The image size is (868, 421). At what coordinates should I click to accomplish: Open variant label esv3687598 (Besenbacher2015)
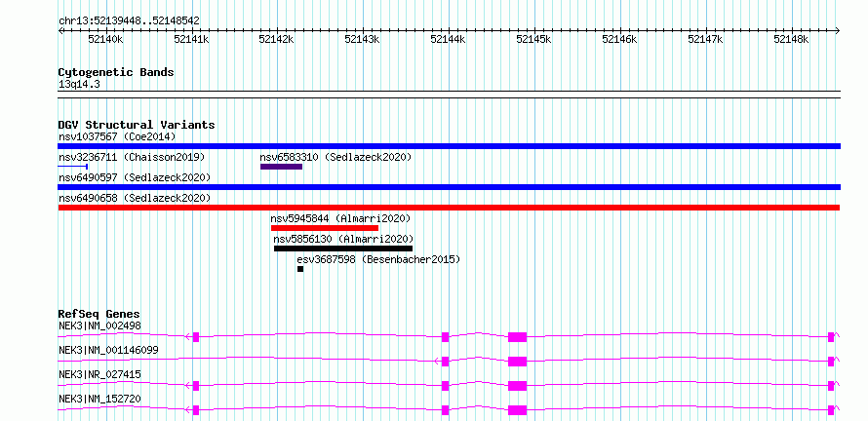pos(378,259)
